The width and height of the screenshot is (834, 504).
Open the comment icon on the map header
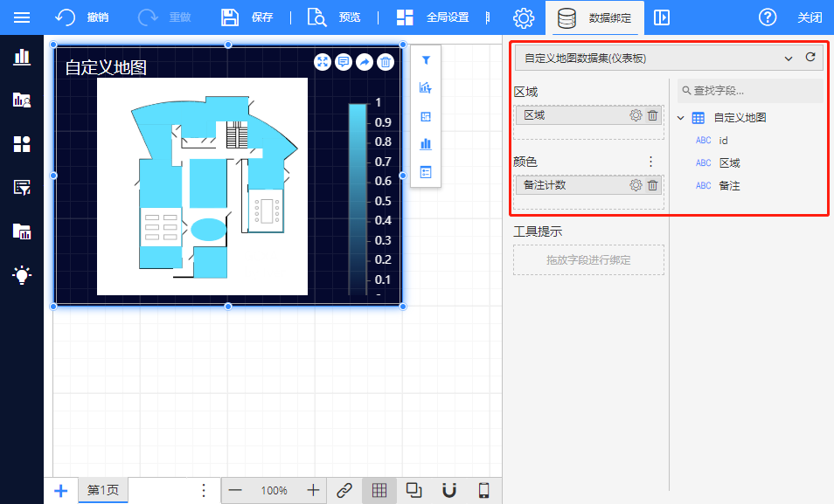pos(344,62)
